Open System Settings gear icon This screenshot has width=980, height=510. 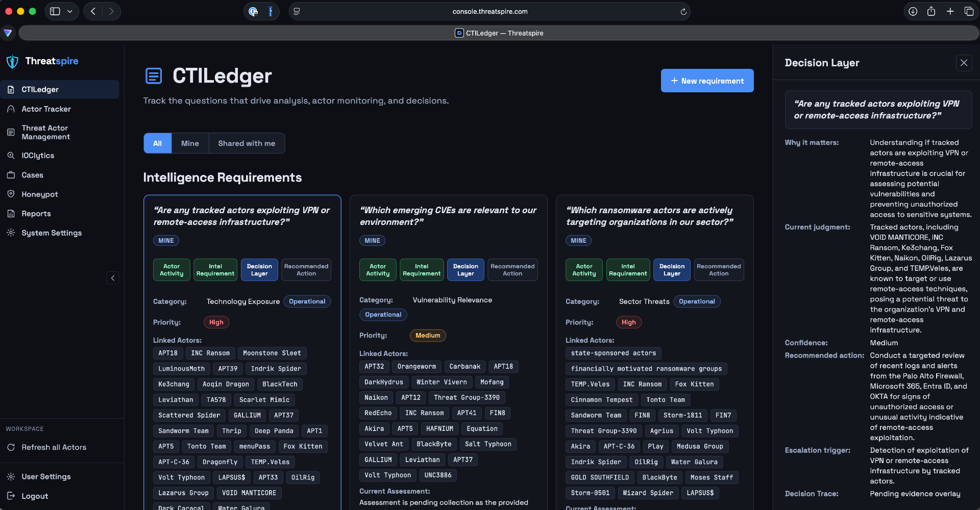coord(11,233)
